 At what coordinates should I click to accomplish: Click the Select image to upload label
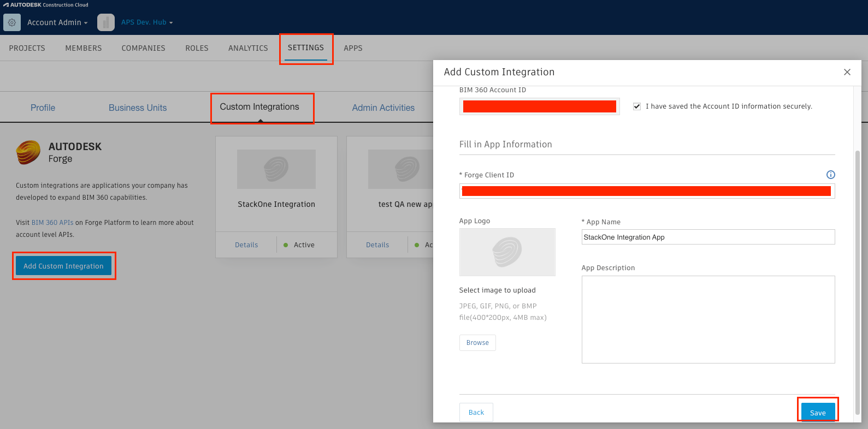pyautogui.click(x=498, y=290)
